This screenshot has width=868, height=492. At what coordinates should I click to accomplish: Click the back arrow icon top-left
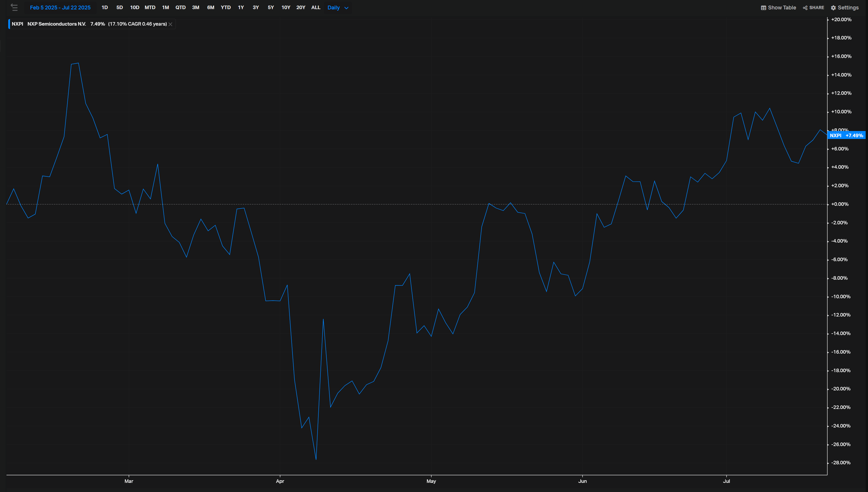[14, 7]
